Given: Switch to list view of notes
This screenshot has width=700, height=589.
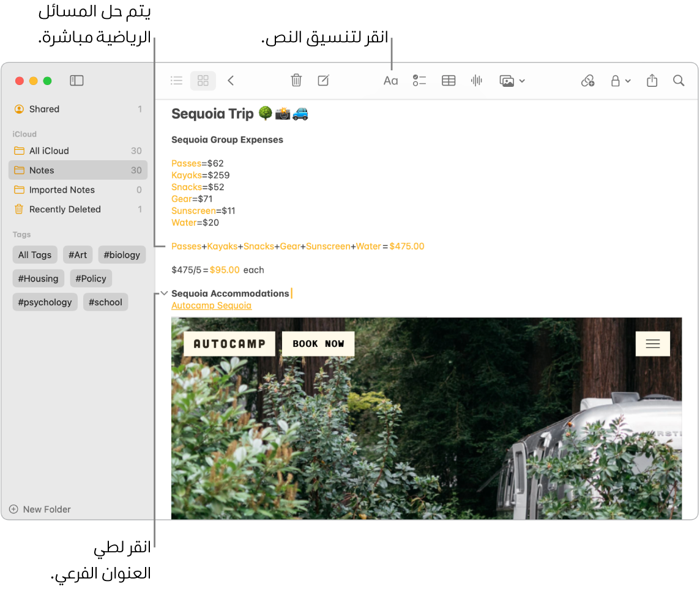Looking at the screenshot, I should click(176, 80).
